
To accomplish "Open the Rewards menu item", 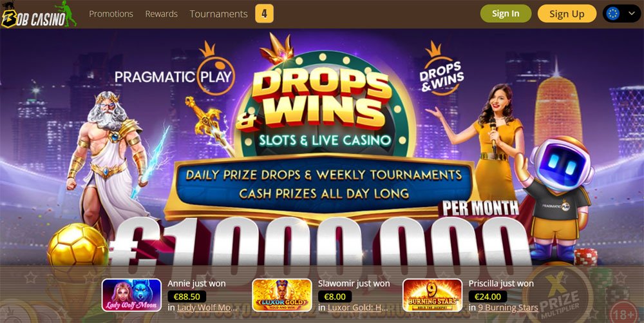I will pyautogui.click(x=162, y=14).
